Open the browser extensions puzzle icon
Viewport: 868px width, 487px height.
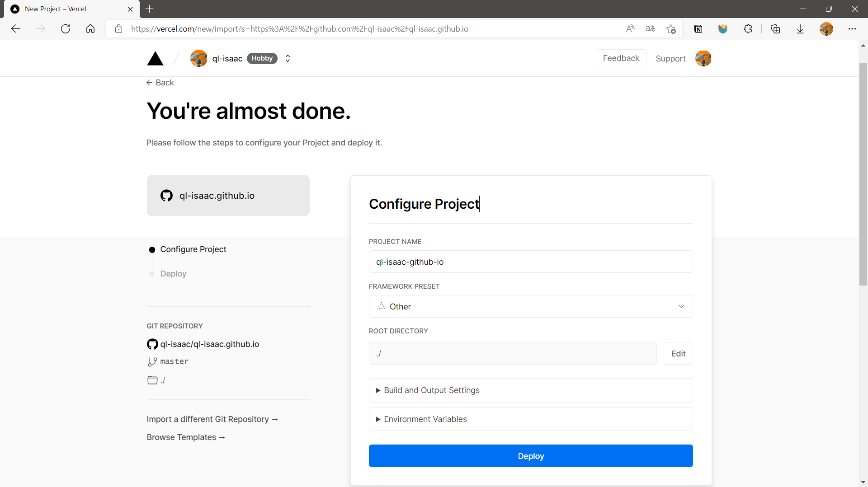(748, 29)
